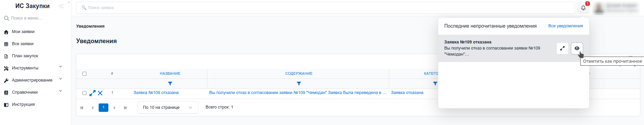Go to previous page of the table

[x=93, y=108]
